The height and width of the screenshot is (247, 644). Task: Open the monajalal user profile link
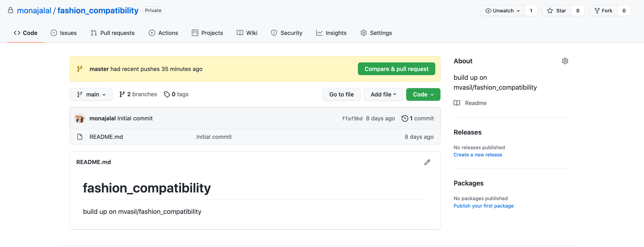(x=34, y=11)
